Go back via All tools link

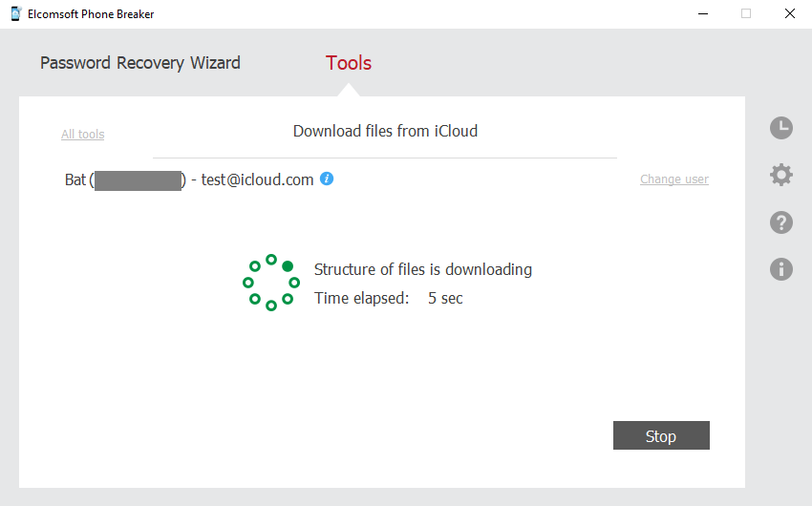83,135
